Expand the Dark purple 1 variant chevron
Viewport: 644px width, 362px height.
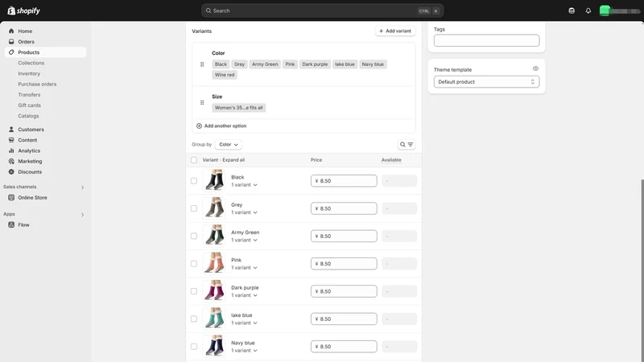(255, 295)
